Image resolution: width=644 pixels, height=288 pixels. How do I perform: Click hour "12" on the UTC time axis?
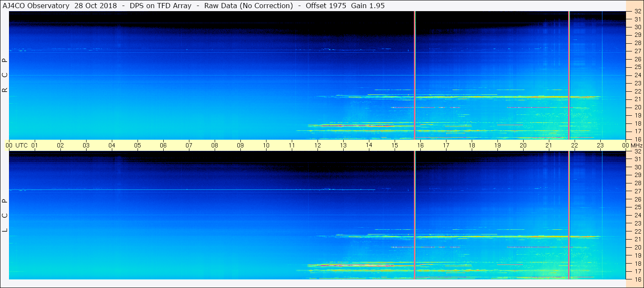pyautogui.click(x=318, y=145)
